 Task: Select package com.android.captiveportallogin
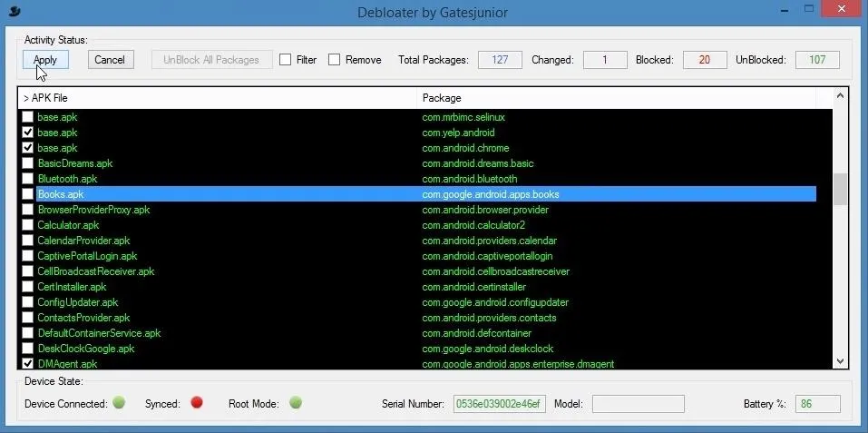pos(487,256)
